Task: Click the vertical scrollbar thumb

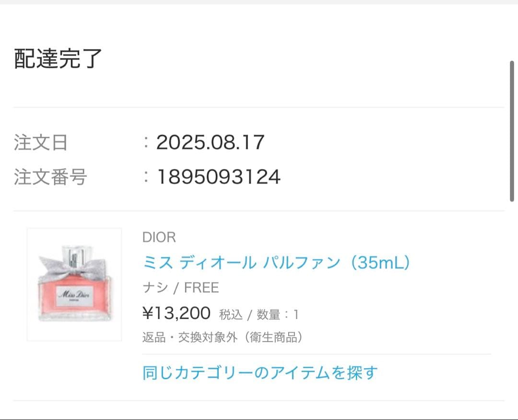Action: coord(512,130)
